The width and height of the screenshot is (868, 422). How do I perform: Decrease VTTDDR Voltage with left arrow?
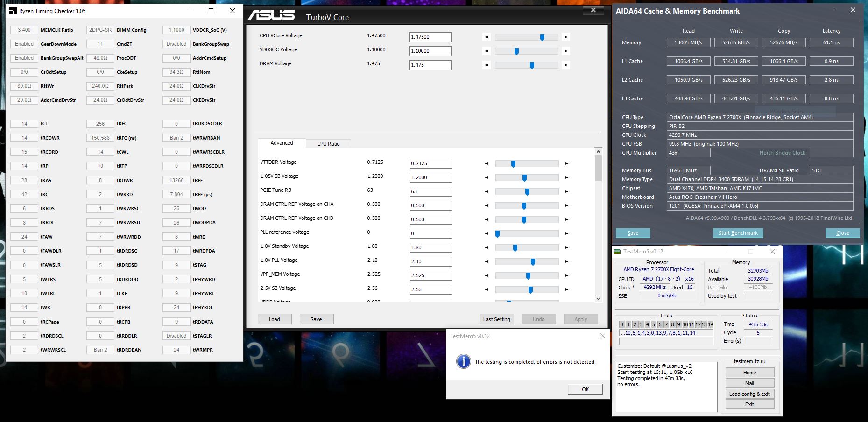point(487,163)
